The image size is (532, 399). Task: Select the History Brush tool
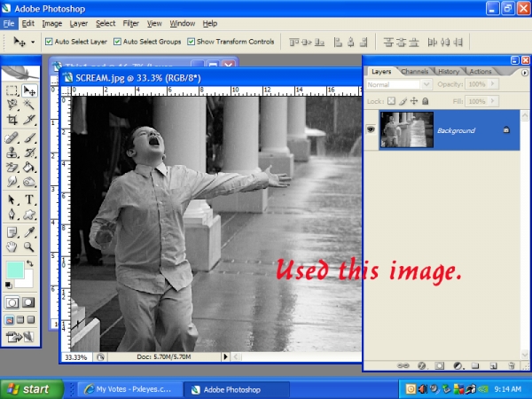point(29,153)
